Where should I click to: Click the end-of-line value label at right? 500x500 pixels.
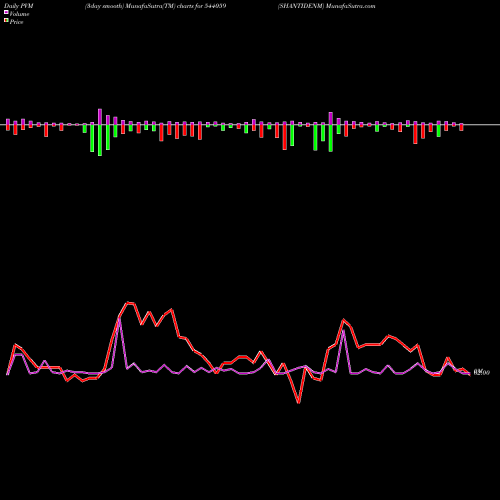[x=482, y=373]
